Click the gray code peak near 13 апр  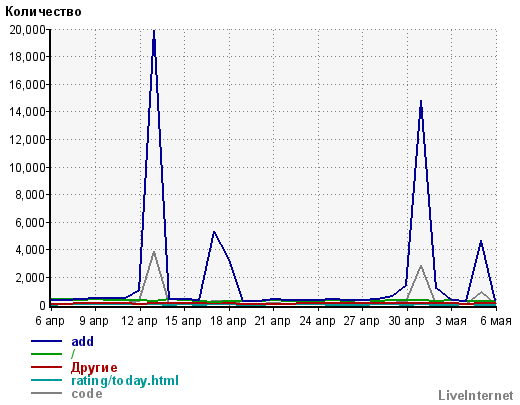(x=154, y=252)
